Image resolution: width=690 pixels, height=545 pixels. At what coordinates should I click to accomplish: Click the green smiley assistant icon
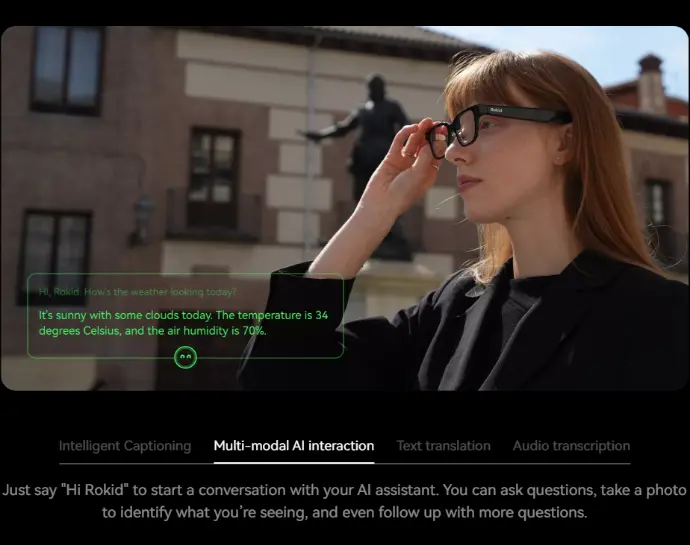pos(185,357)
